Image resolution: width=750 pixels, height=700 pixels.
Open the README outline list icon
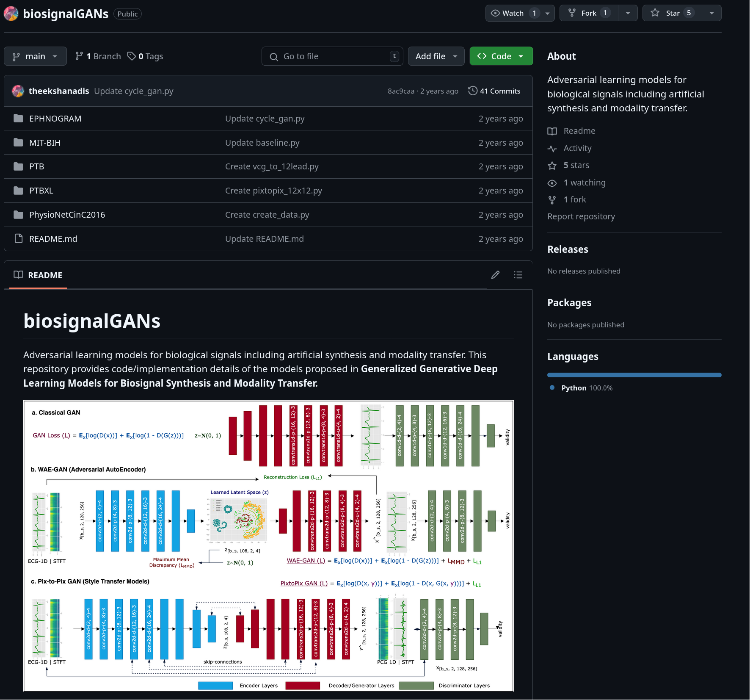point(518,275)
